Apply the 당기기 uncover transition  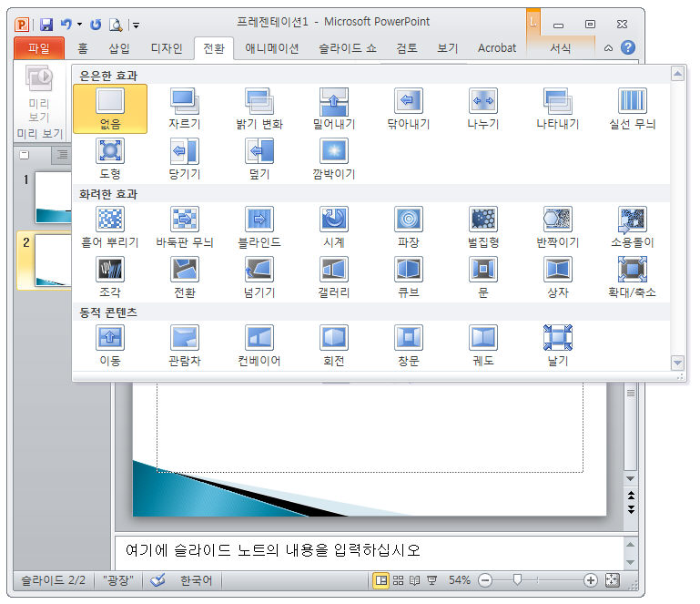[x=185, y=159]
